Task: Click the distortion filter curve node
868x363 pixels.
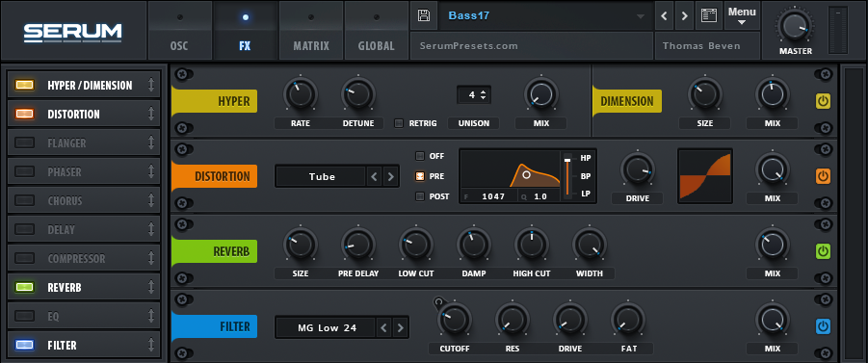Action: click(x=526, y=174)
